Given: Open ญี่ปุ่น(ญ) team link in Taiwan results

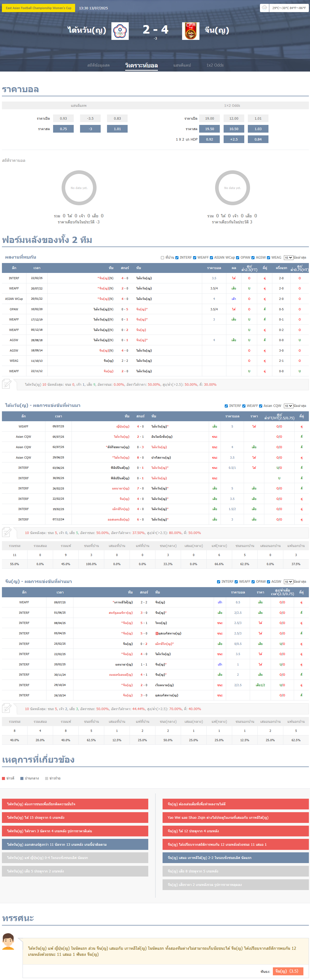Looking at the screenshot, I should 123,426.
